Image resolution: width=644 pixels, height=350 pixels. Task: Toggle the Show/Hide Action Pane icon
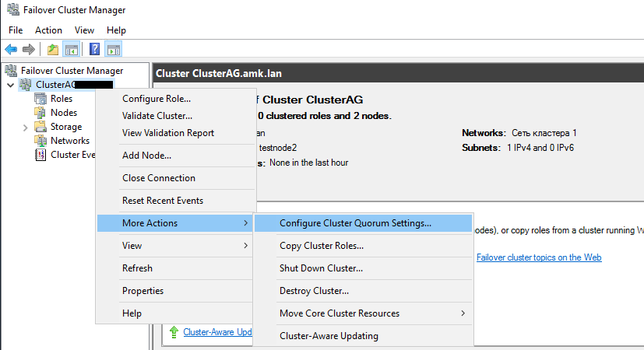114,50
